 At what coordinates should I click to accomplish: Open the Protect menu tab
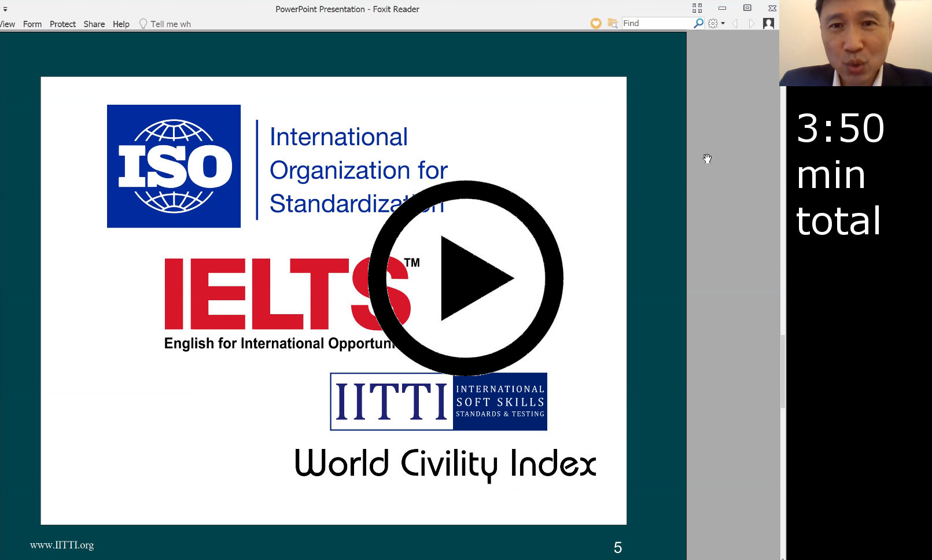click(62, 24)
